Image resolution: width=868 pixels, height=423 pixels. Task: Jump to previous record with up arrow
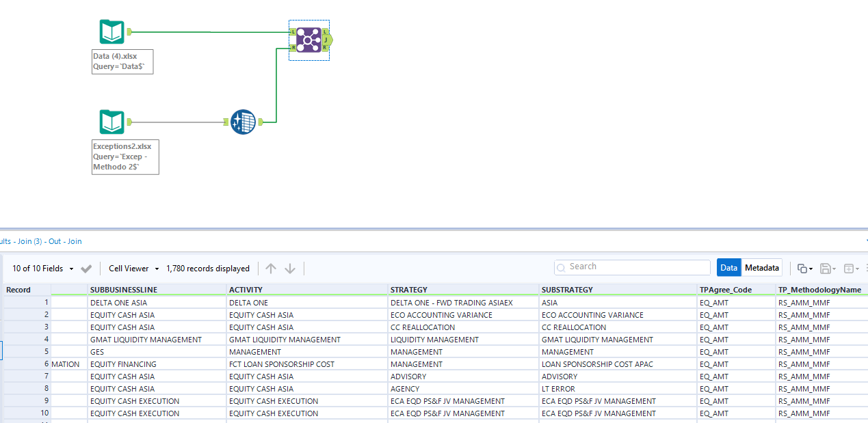click(x=270, y=268)
